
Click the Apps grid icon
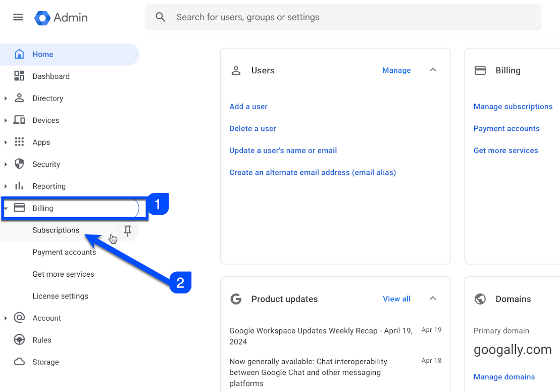[19, 142]
